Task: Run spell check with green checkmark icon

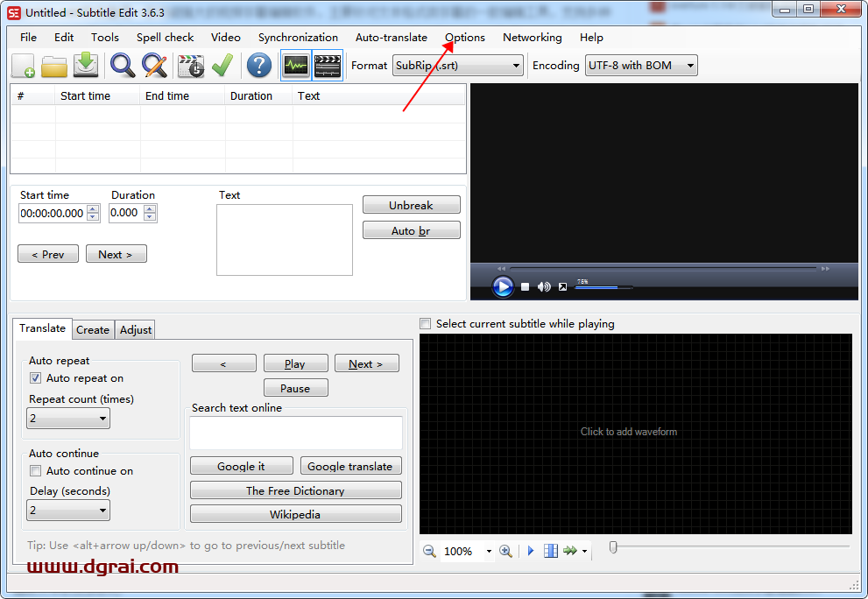Action: pyautogui.click(x=222, y=66)
